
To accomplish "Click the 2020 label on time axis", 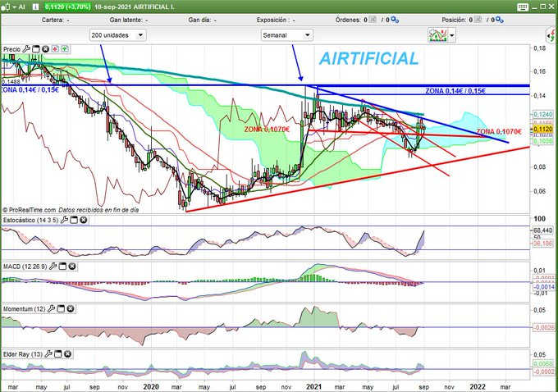I will coord(150,386).
